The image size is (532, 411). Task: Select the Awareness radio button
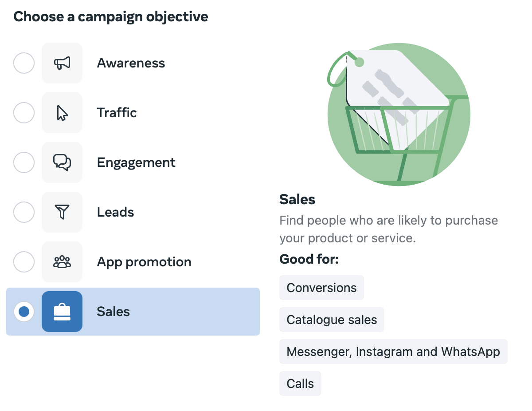pos(24,63)
